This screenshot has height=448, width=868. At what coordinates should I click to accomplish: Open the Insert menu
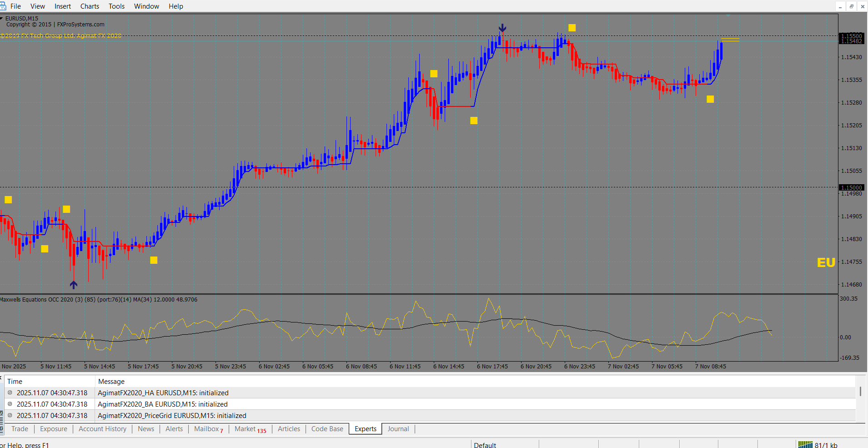(62, 6)
